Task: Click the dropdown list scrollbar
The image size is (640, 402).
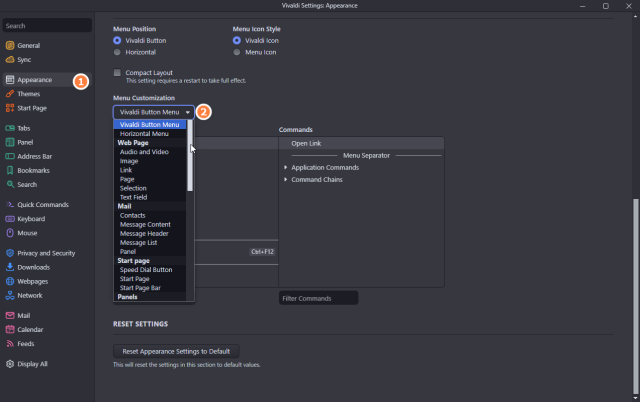Action: coord(190,160)
